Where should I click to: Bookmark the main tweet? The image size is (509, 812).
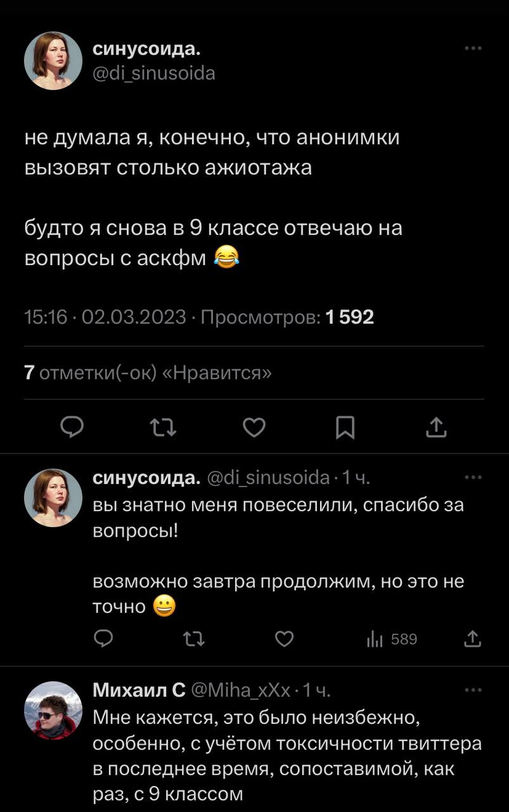pos(345,429)
